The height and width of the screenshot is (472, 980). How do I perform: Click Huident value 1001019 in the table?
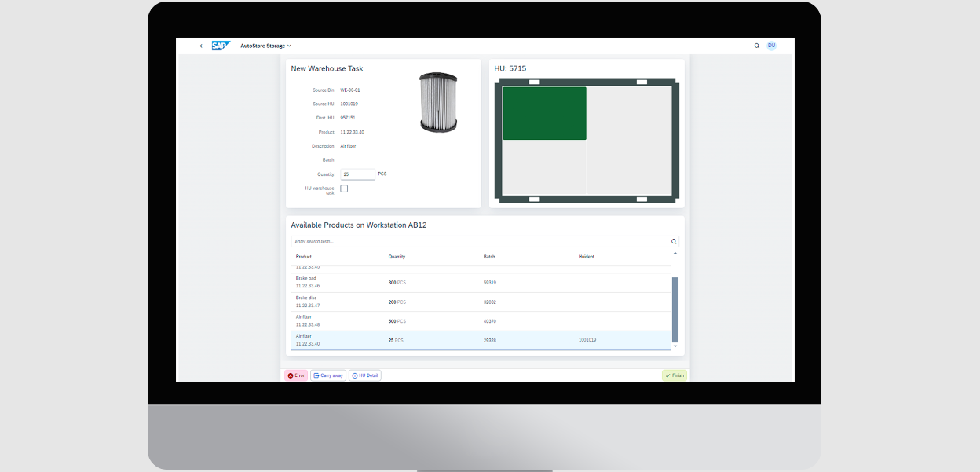(x=587, y=340)
